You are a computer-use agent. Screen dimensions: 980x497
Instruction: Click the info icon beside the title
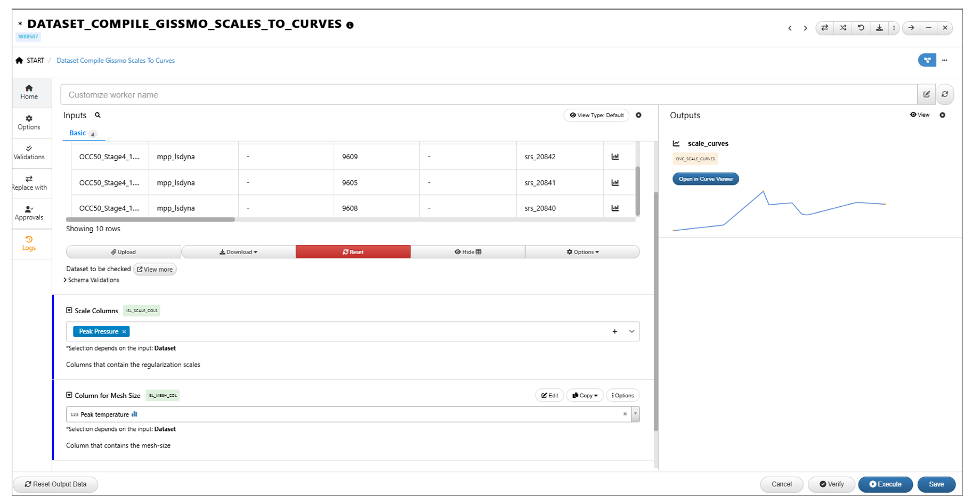[350, 25]
